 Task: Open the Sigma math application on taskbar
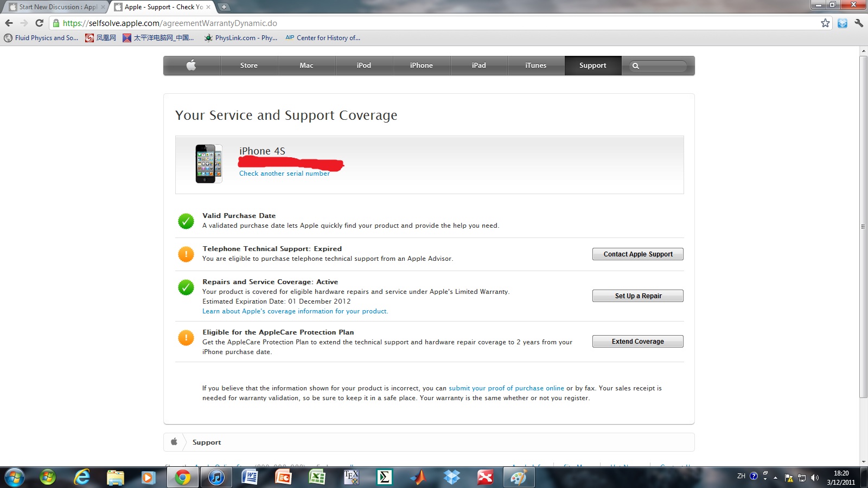(x=385, y=477)
